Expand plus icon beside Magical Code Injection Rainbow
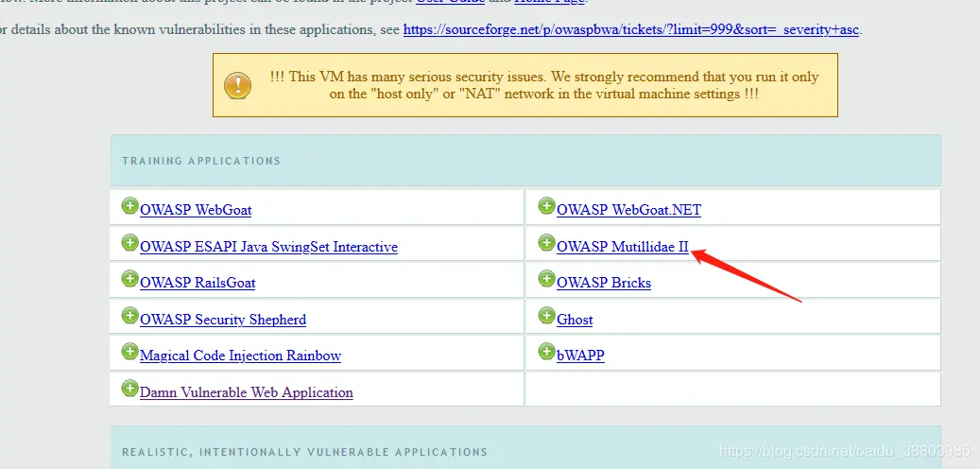The height and width of the screenshot is (469, 980). coord(130,352)
